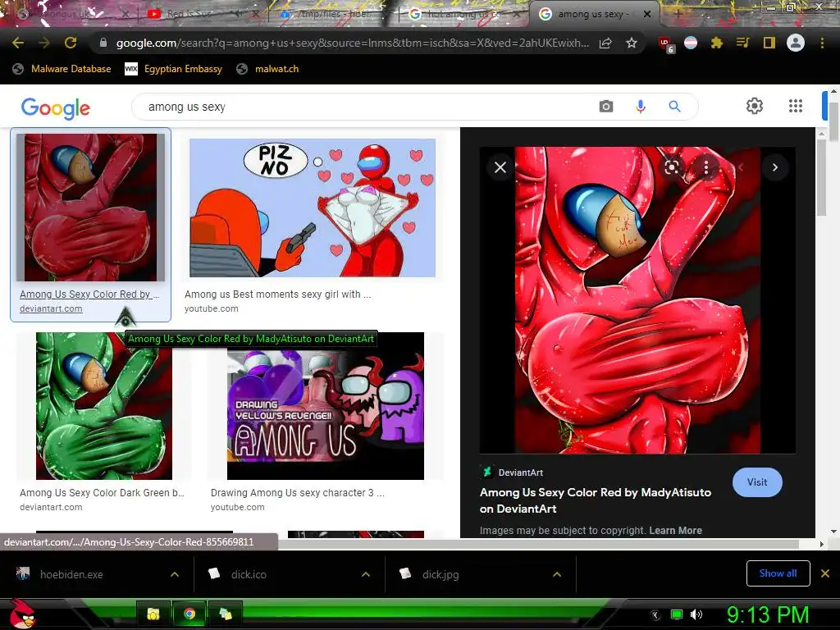Click 'Among us Best moments sexy girl with' caption
The image size is (840, 630).
click(x=277, y=294)
